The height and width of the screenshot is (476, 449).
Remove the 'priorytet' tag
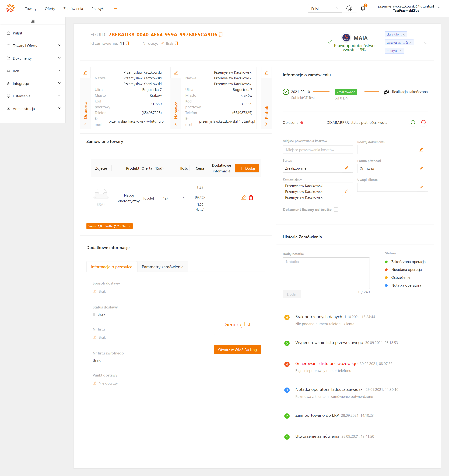coord(401,51)
